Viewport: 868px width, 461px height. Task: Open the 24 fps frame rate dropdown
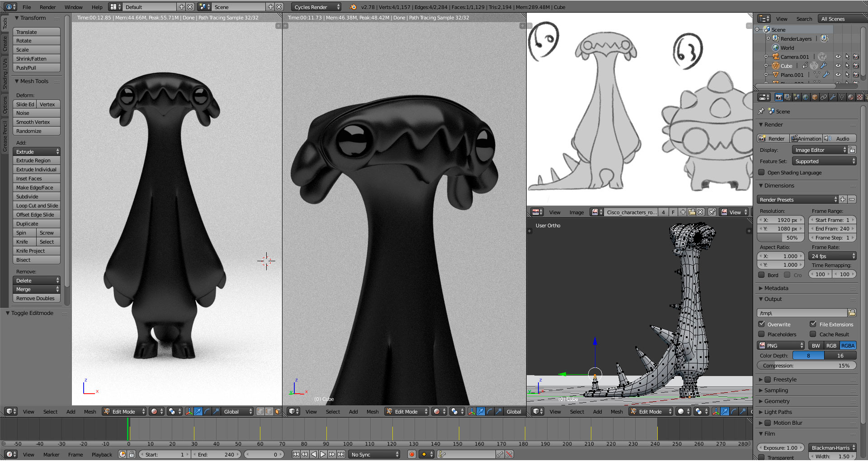(832, 256)
